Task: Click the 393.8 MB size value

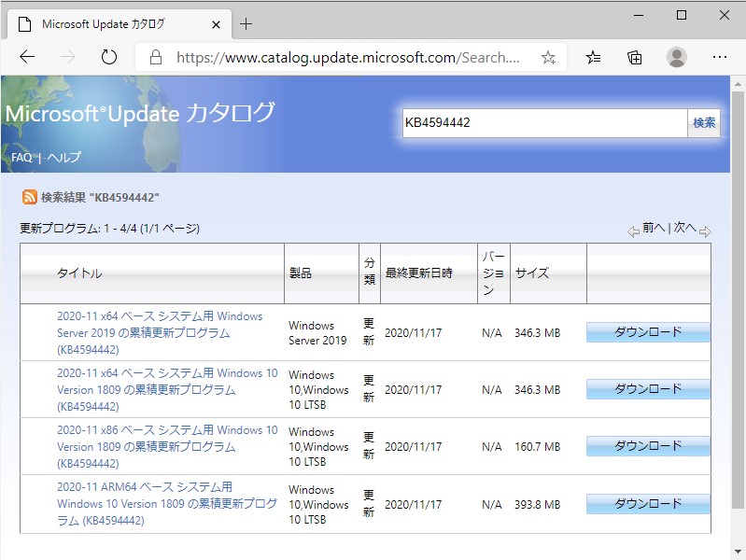Action: (537, 504)
